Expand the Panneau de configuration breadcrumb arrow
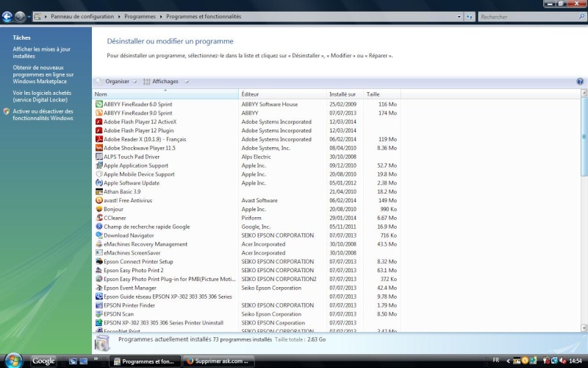Screen dimensions: 588x368 point(119,16)
